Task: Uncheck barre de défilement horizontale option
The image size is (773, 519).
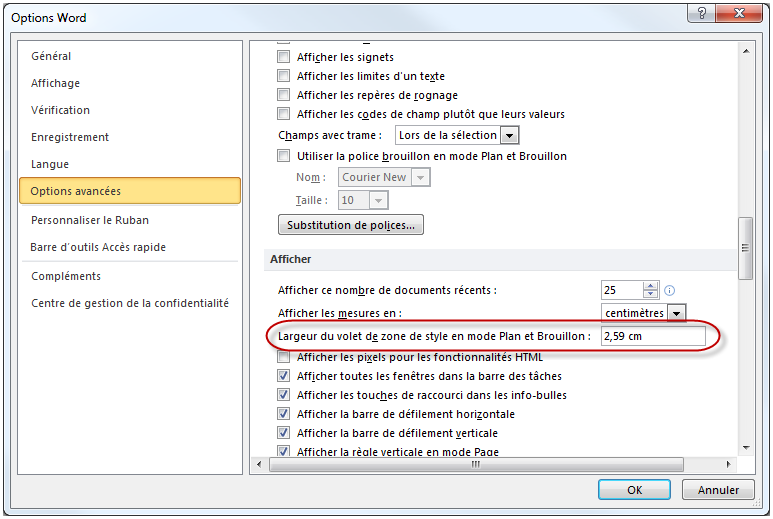Action: point(283,414)
